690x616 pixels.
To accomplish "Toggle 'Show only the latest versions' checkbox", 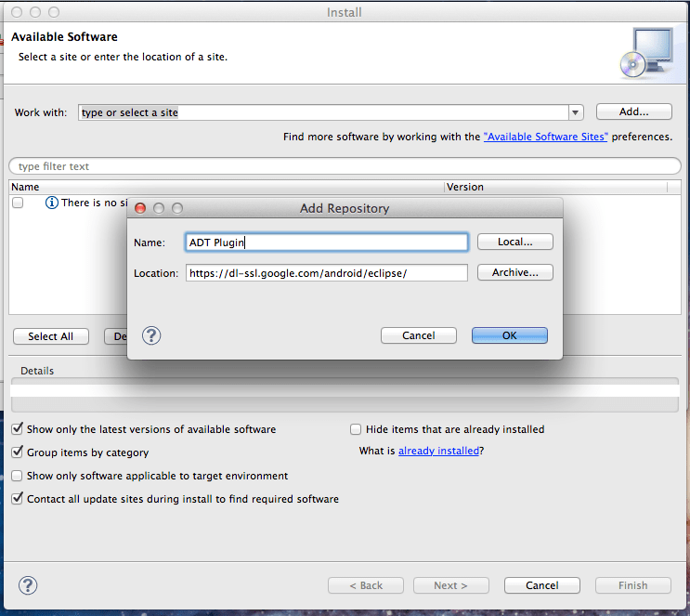I will click(18, 429).
